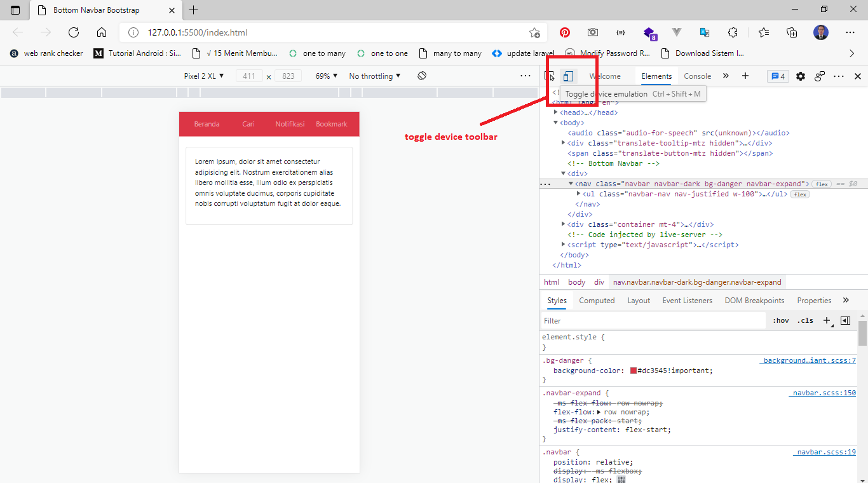Show more style pane tabs after Properties
868x483 pixels.
(846, 300)
